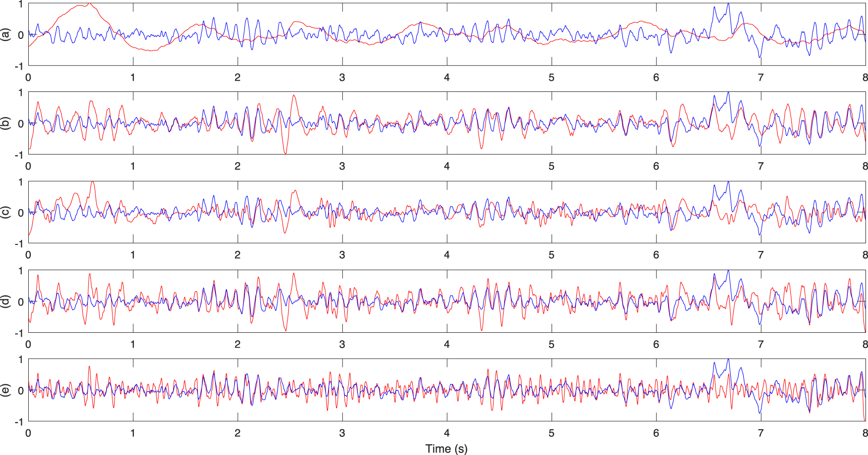Click y-axis tick "0" of subplot (c)
This screenshot has width=868, height=455.
tap(21, 213)
